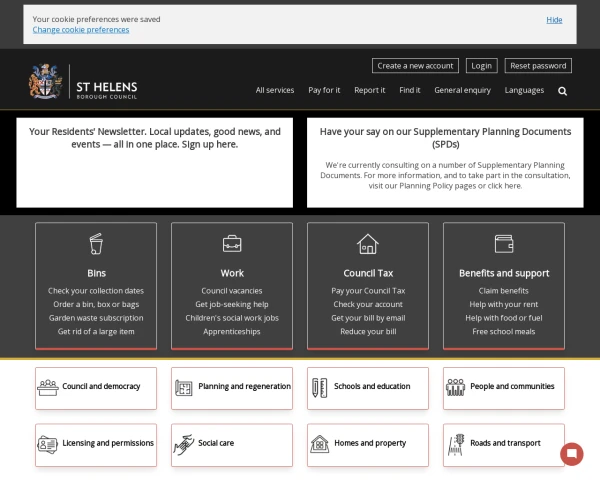Open the All services menu
The image size is (600, 480).
pos(275,90)
